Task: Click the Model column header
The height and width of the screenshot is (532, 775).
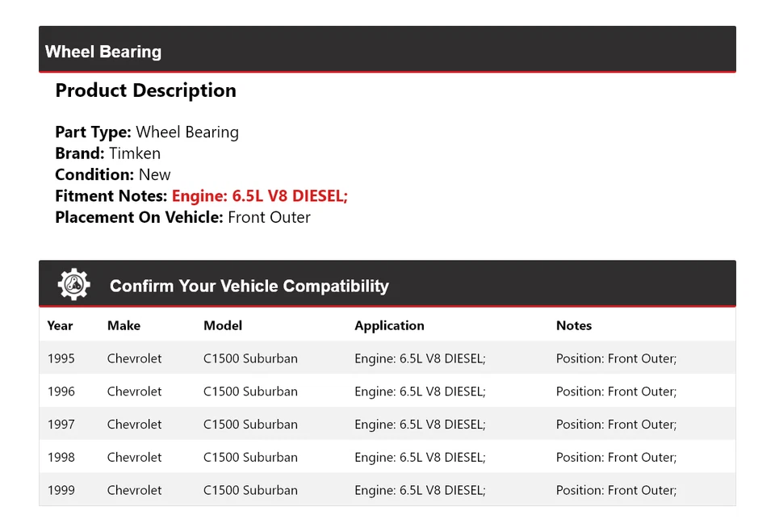Action: coord(223,326)
